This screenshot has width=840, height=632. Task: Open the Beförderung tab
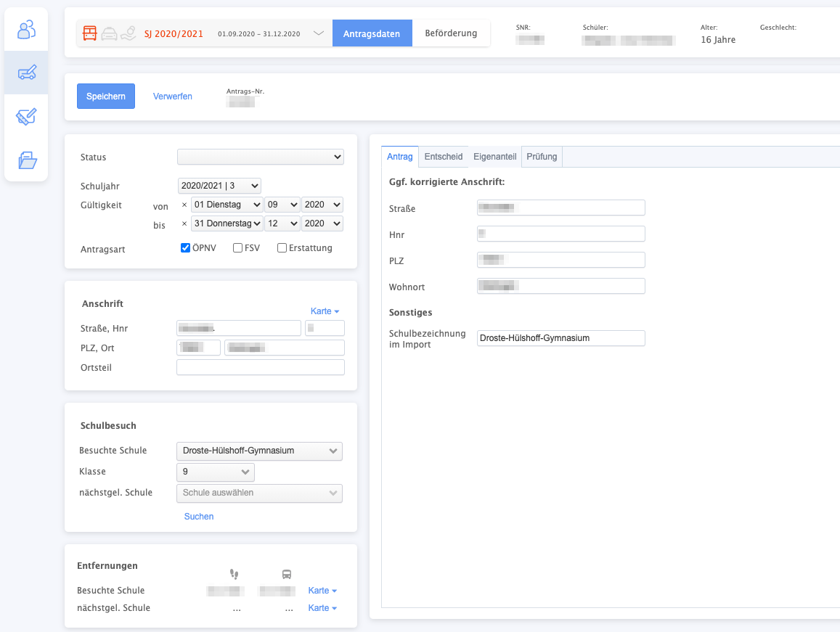451,33
